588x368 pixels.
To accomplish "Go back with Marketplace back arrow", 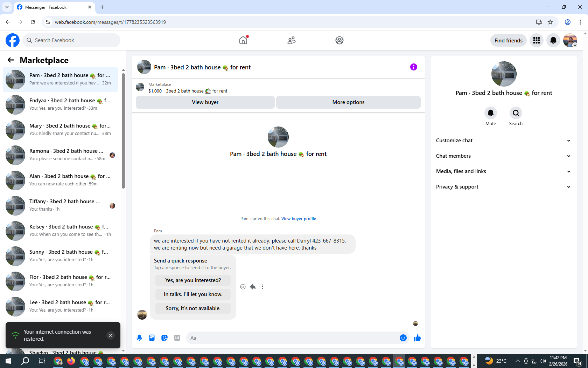I will click(11, 60).
